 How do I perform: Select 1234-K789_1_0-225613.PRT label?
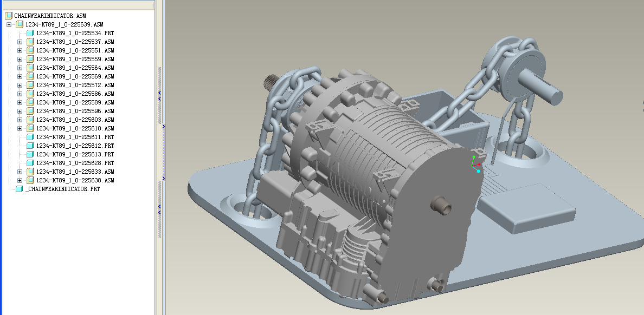75,154
